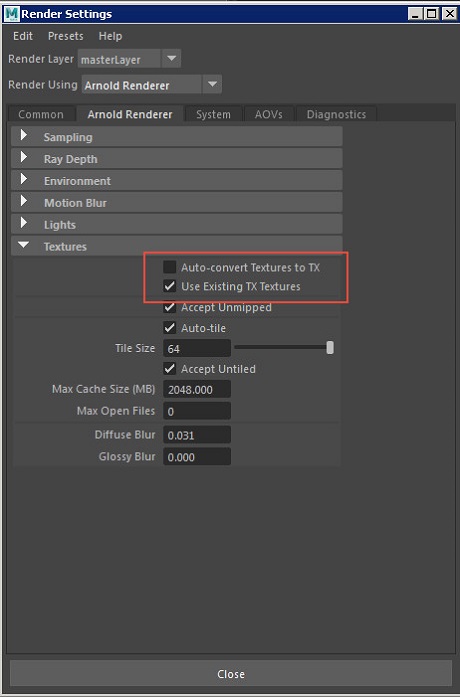The image size is (460, 697).
Task: Click the Max Open Files field
Action: (x=197, y=411)
